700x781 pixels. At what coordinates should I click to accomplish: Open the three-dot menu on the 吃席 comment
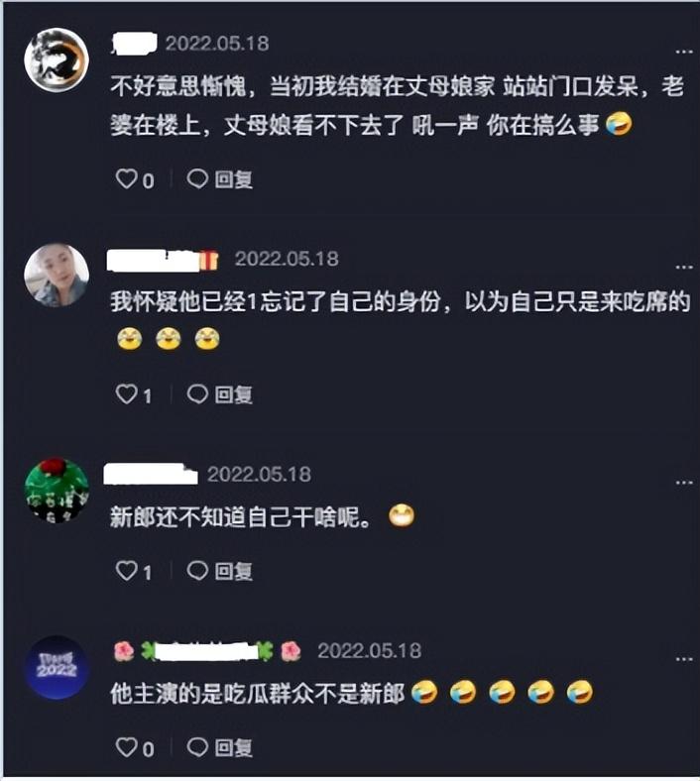coord(684,268)
